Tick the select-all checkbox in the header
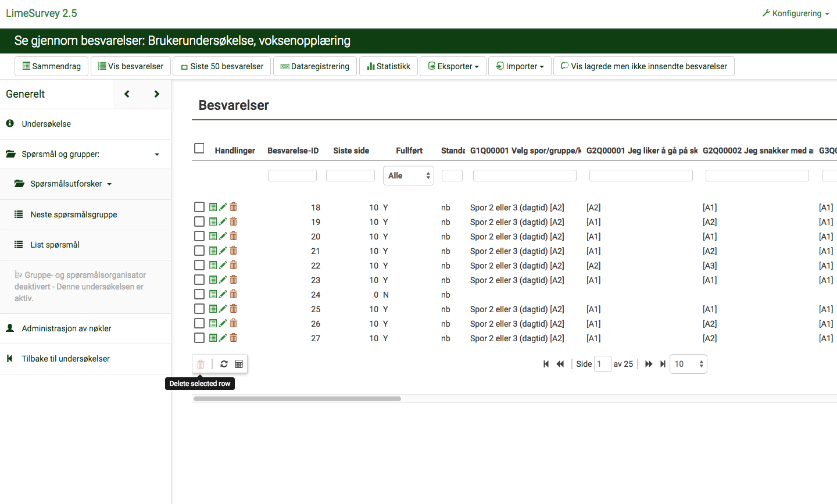The height and width of the screenshot is (504, 837). [199, 149]
